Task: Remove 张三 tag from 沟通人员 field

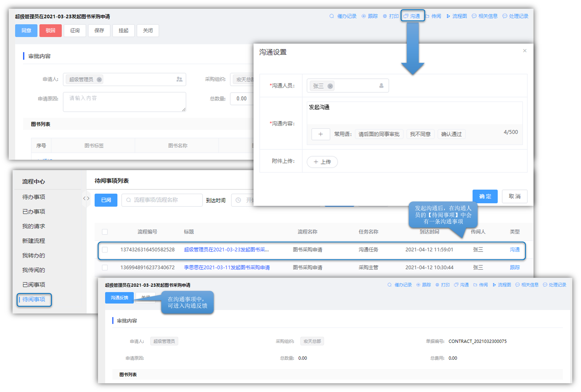Action: click(x=330, y=86)
